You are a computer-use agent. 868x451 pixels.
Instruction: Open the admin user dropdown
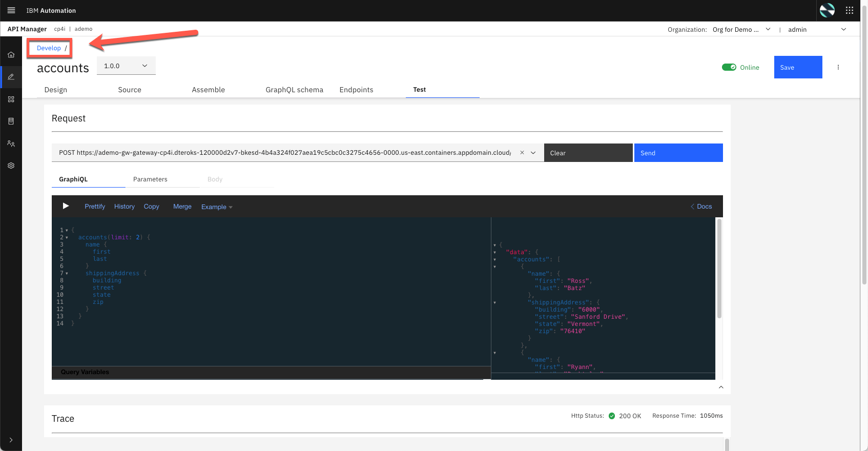tap(817, 29)
